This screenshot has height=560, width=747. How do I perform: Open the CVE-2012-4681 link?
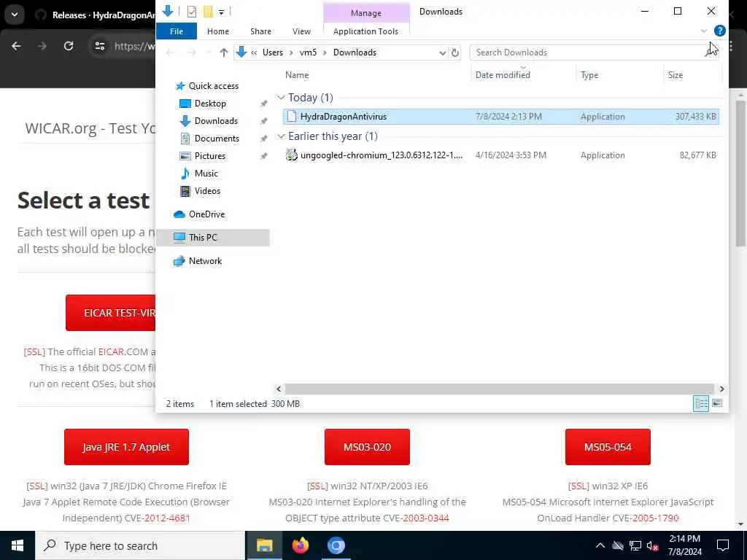pos(167,518)
